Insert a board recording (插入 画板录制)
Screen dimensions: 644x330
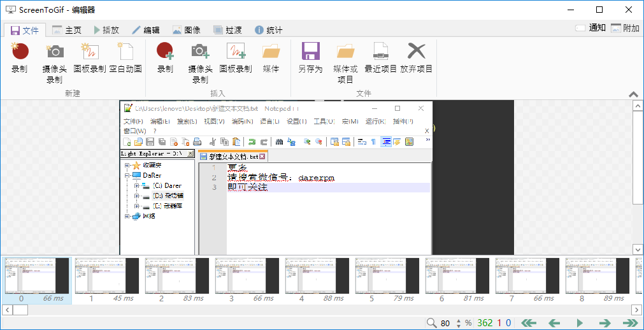click(x=235, y=59)
